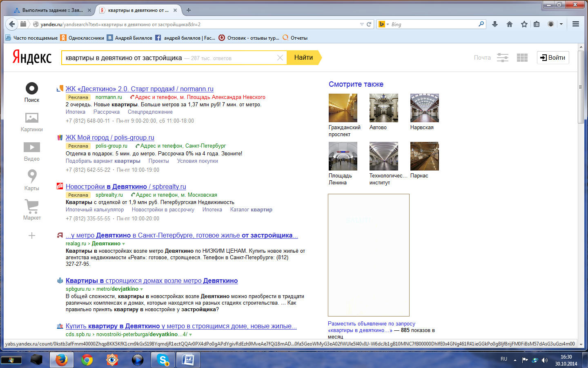Viewport: 588px width, 368px height.
Task: Open Yandex search settings sliders icon
Action: tap(503, 58)
